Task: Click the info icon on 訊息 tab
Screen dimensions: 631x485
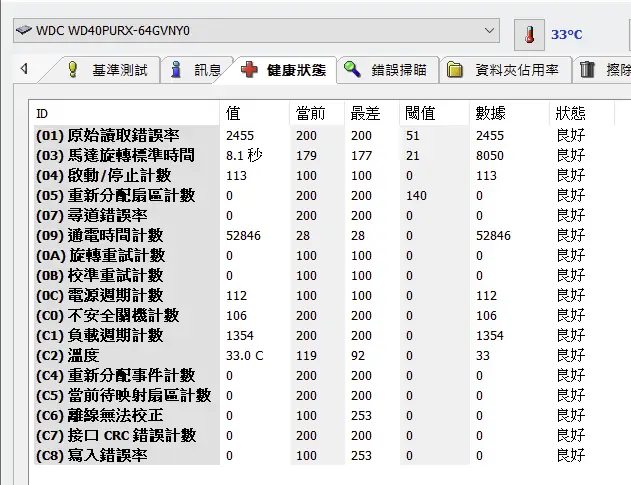Action: click(x=177, y=70)
